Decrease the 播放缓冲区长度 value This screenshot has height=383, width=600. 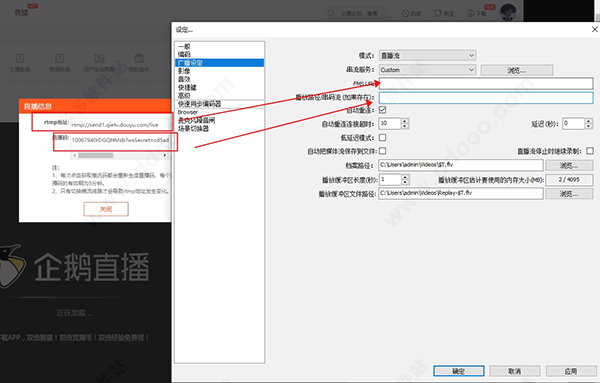coord(405,182)
